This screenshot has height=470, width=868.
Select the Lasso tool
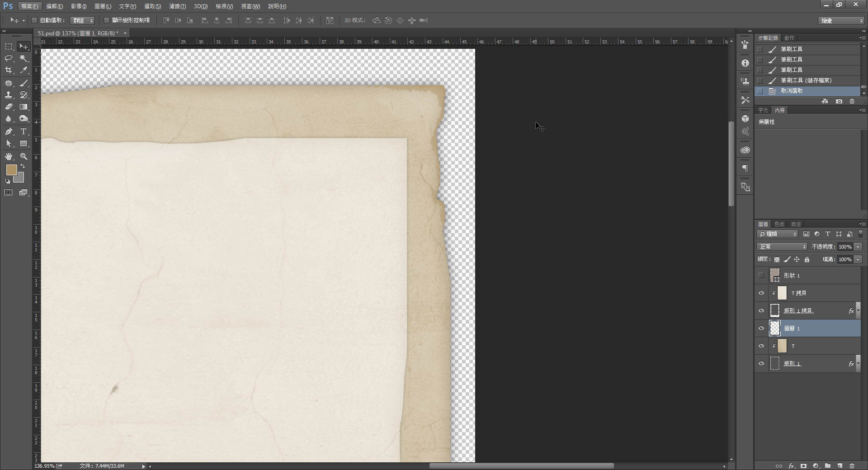pos(9,58)
